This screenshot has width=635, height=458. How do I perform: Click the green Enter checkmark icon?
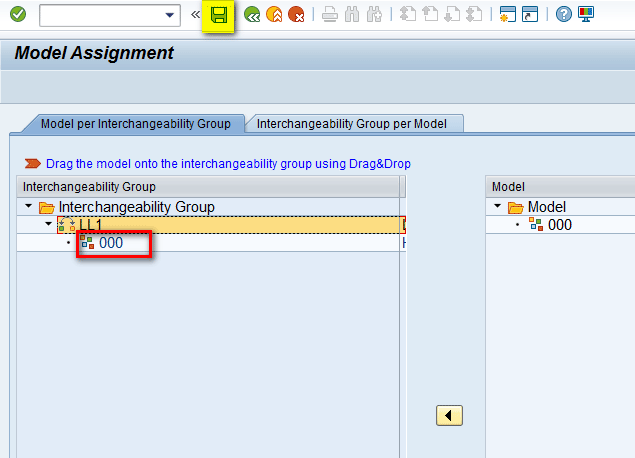(x=18, y=15)
